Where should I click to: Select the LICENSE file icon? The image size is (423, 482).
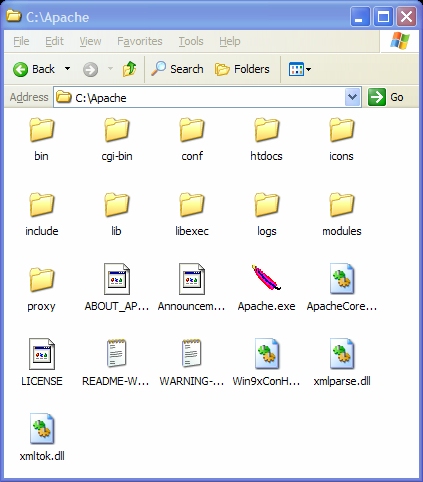(42, 354)
